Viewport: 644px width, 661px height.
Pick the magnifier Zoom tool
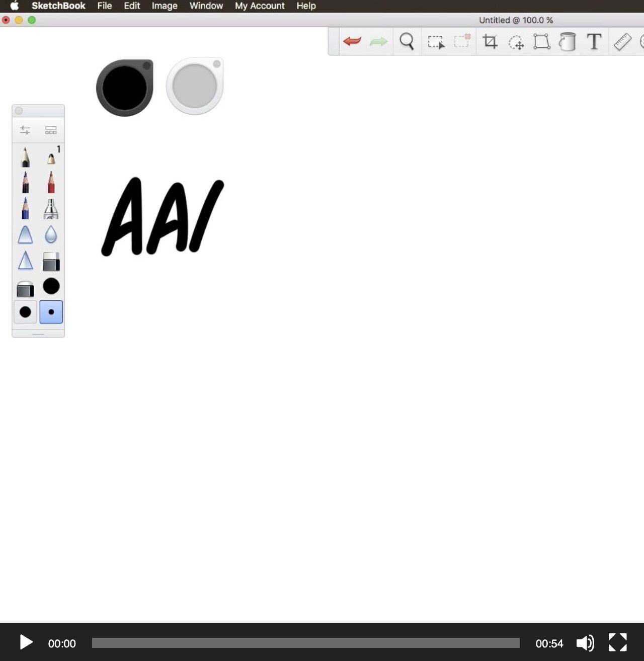click(407, 42)
